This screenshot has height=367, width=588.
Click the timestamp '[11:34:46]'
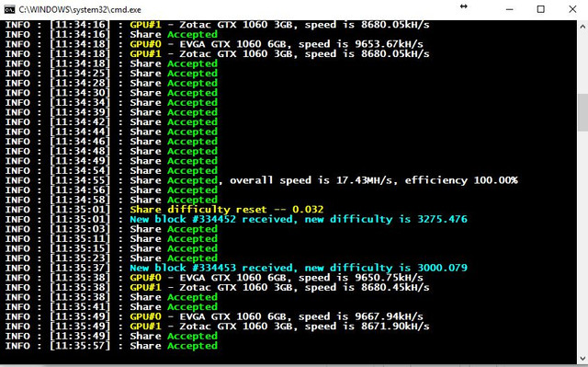tap(80, 142)
